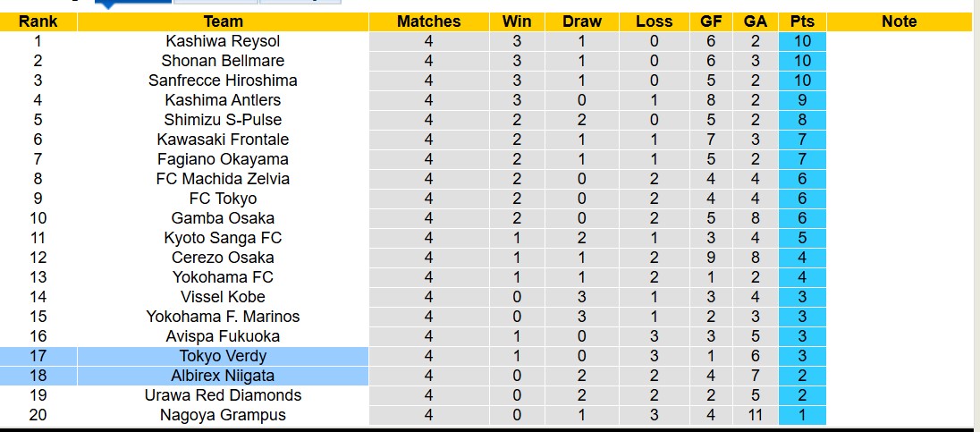Viewport: 980px width, 432px height.
Task: Click the highlighted Tokyo Verdy row
Action: click(223, 356)
